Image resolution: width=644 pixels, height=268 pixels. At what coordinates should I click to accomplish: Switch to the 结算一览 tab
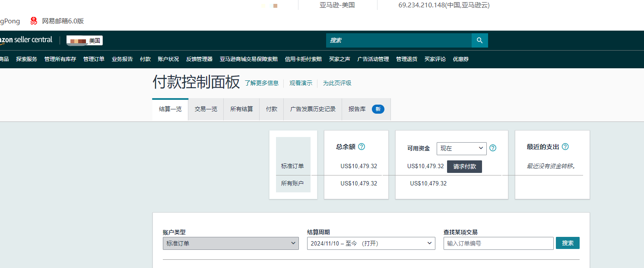pos(170,109)
